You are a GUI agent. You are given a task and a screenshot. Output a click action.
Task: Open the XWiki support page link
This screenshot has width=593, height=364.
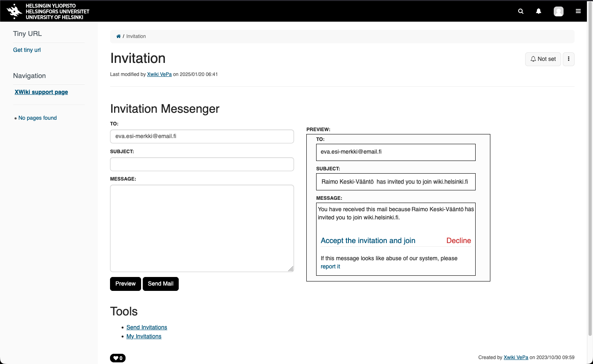(x=41, y=92)
